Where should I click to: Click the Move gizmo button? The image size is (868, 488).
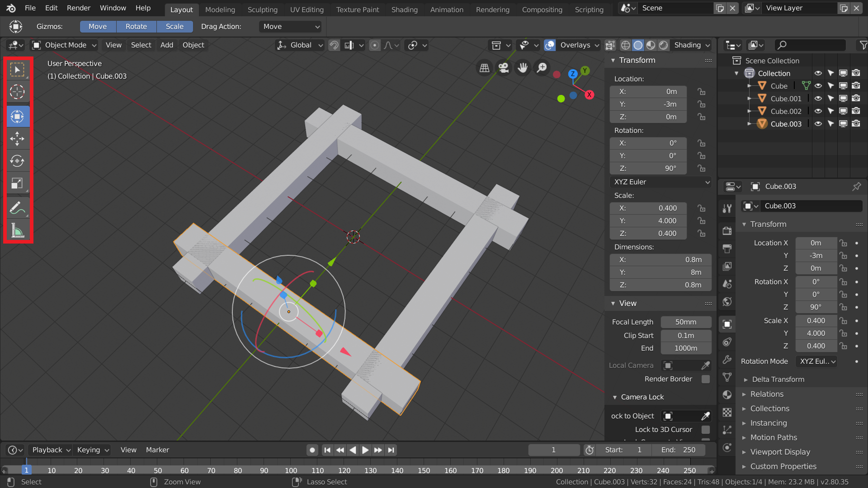click(x=98, y=27)
